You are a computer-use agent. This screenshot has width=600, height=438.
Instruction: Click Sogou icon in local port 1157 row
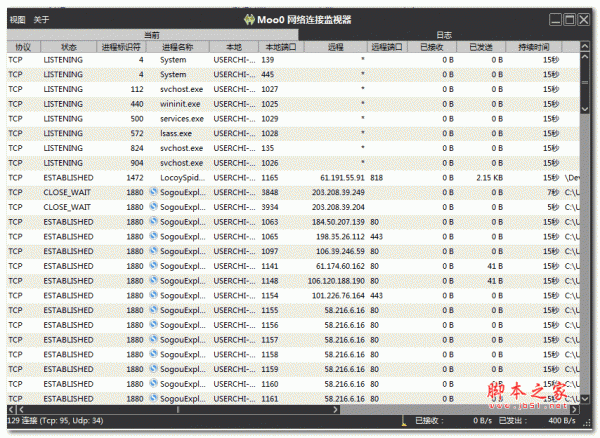point(153,339)
